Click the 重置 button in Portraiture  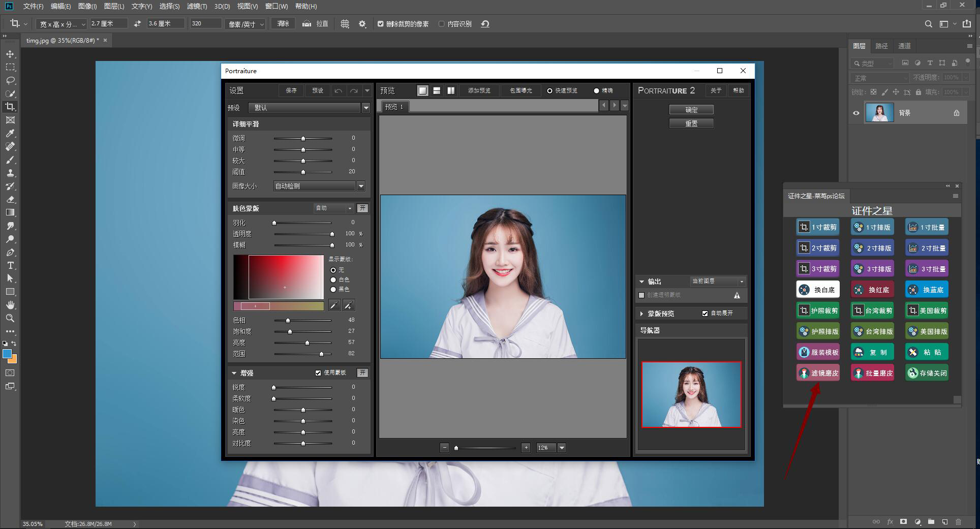tap(691, 123)
